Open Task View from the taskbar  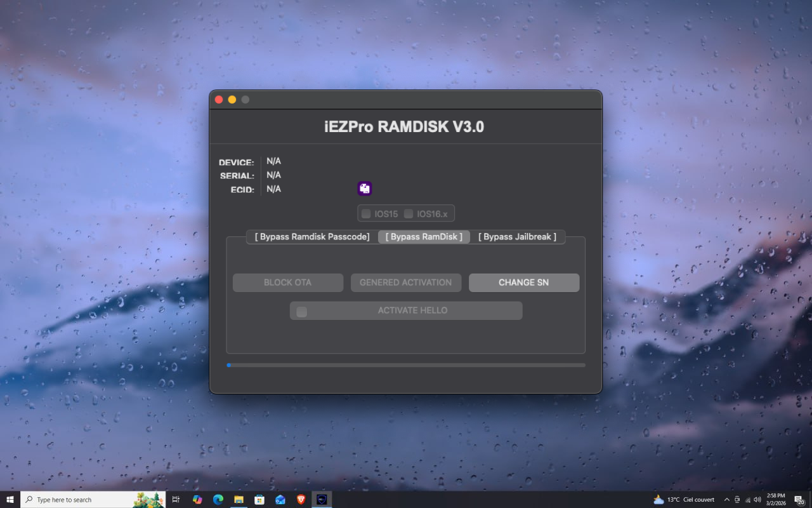(176, 499)
